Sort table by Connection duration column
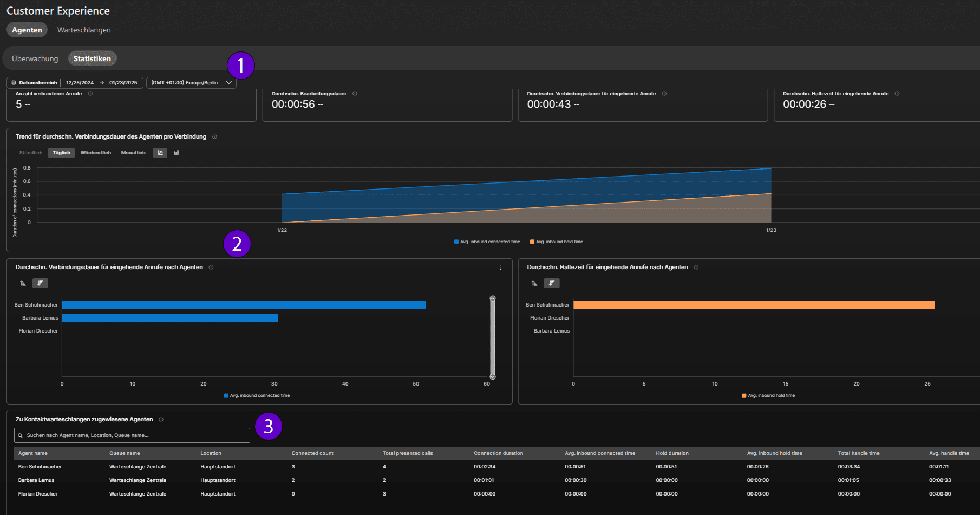This screenshot has height=515, width=980. [498, 453]
